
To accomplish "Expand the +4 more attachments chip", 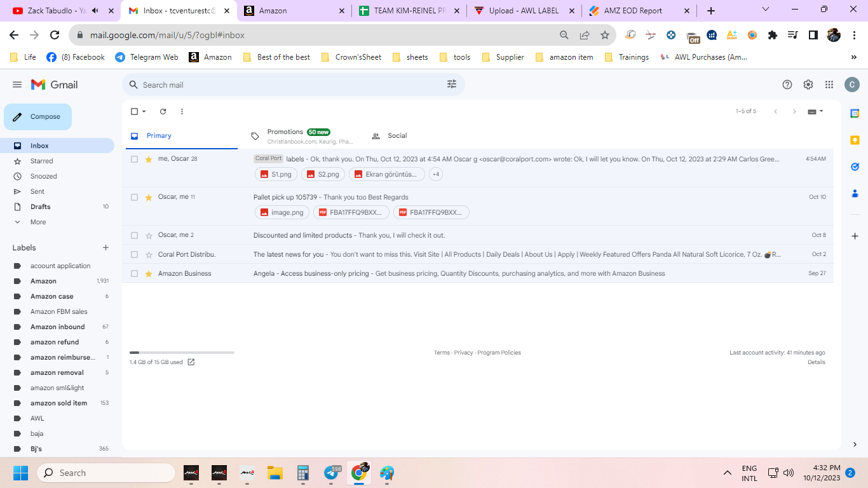I will tap(436, 174).
